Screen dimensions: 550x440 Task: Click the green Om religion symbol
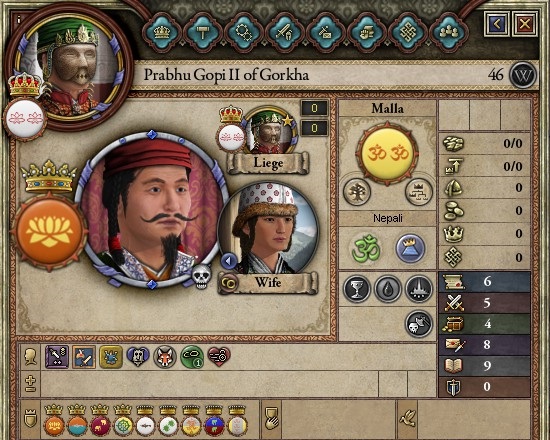366,248
